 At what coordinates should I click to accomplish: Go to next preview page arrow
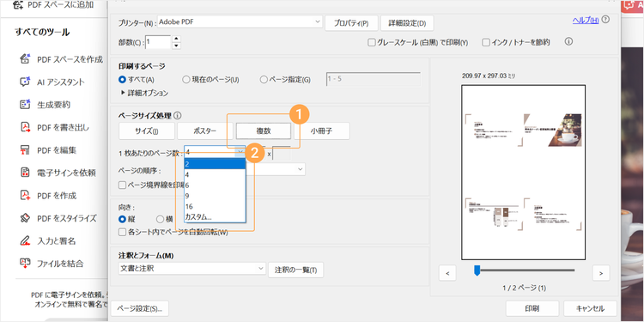pos(601,273)
